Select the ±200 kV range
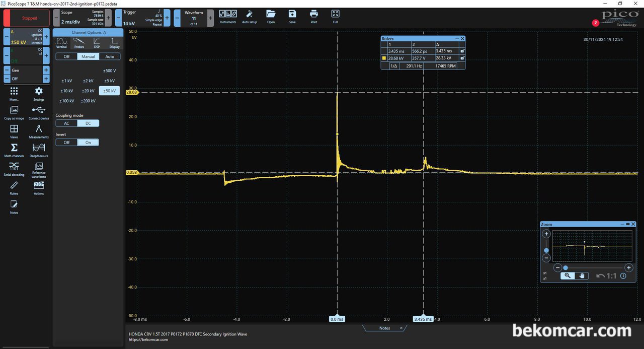The image size is (644, 349). pos(88,101)
